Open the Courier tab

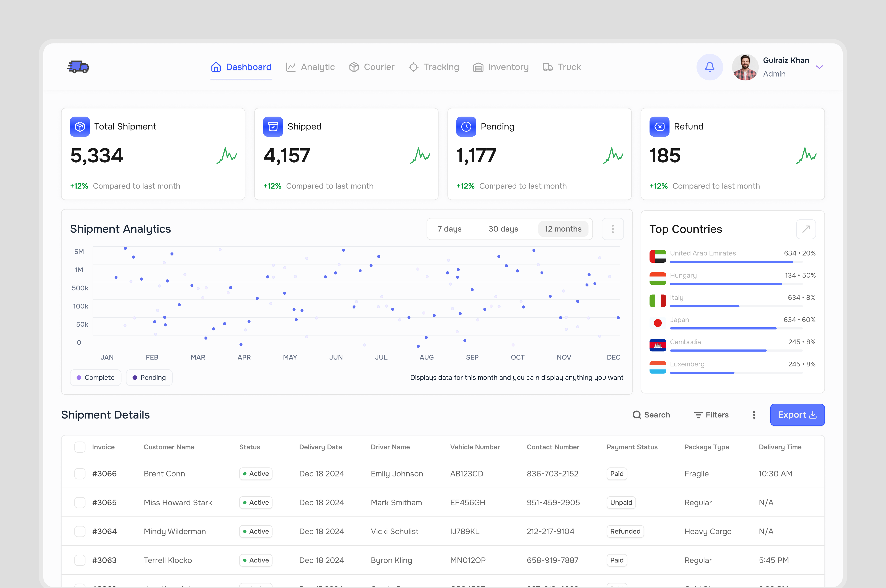[372, 67]
